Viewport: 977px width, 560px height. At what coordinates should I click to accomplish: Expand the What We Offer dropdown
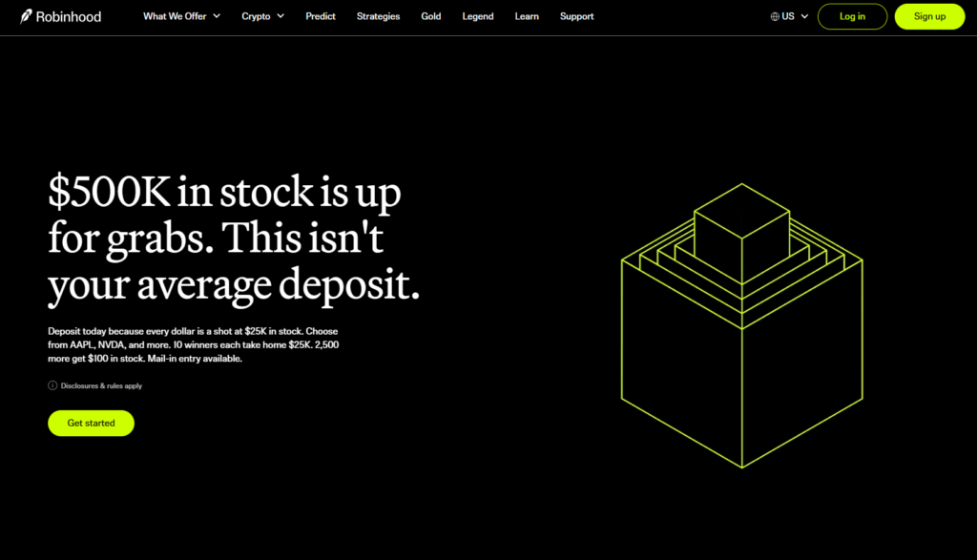pyautogui.click(x=181, y=16)
